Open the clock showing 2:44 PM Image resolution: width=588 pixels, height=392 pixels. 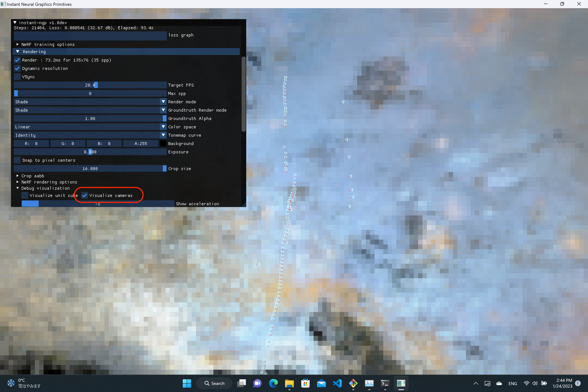pos(562,383)
